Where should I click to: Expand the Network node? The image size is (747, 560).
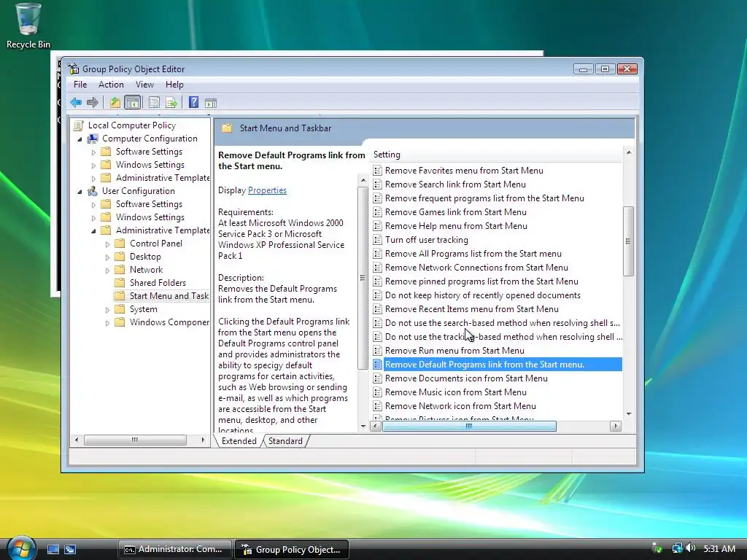click(x=107, y=271)
